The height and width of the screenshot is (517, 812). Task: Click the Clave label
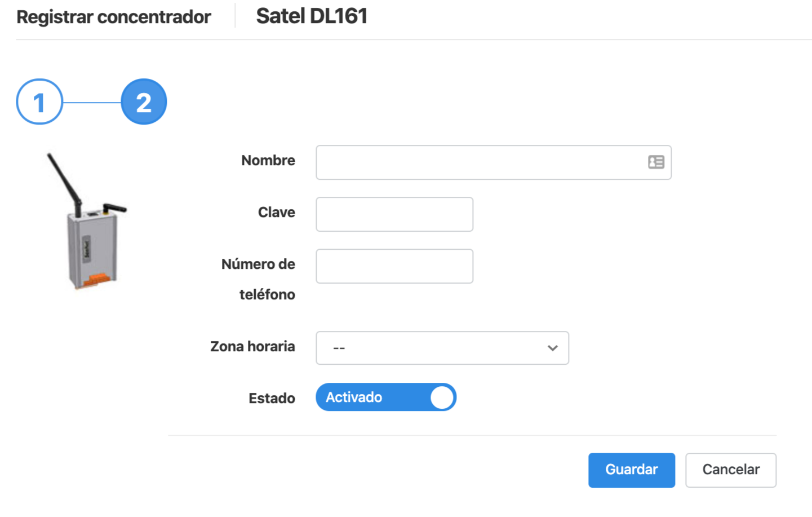coord(277,213)
